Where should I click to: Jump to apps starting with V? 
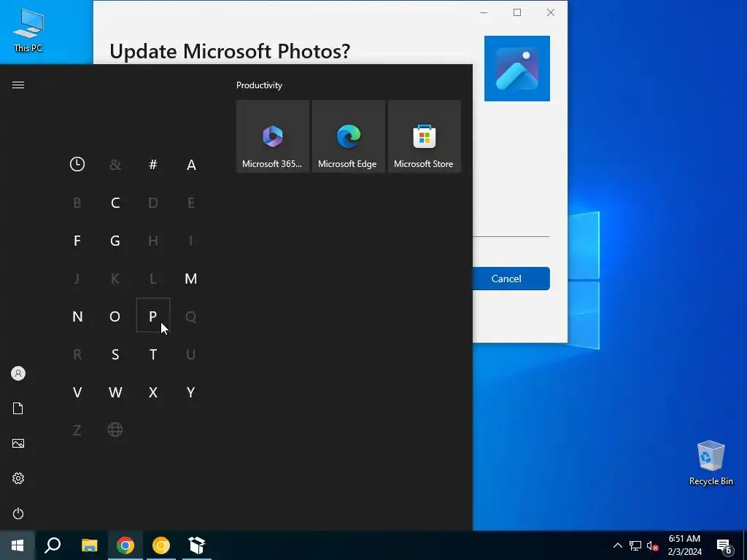coord(77,392)
